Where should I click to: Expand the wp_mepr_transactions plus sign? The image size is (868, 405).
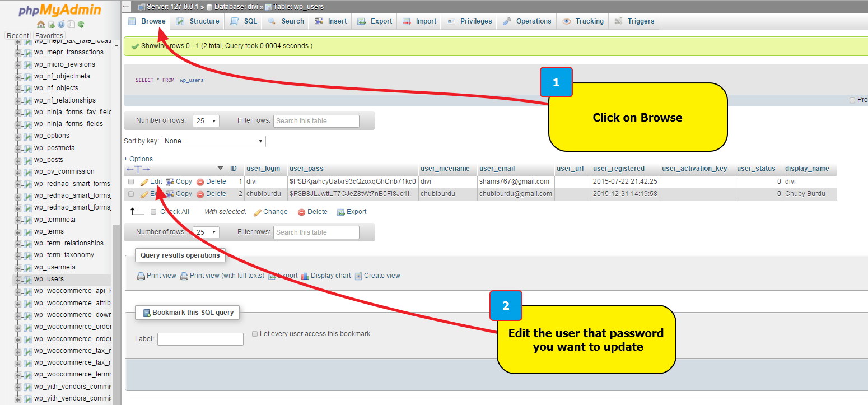[17, 53]
